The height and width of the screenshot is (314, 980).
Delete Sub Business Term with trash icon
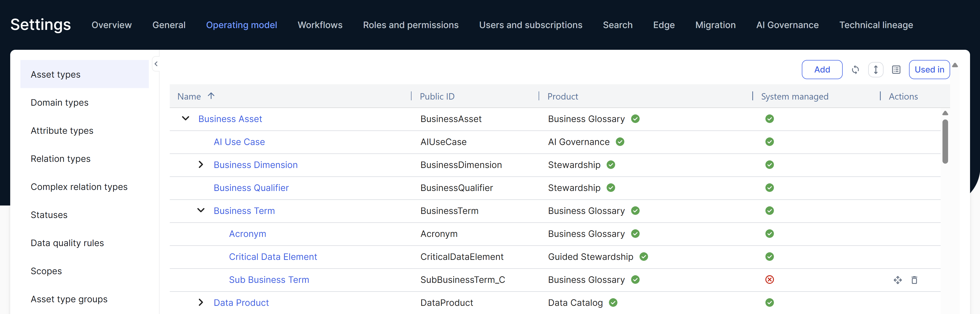914,280
